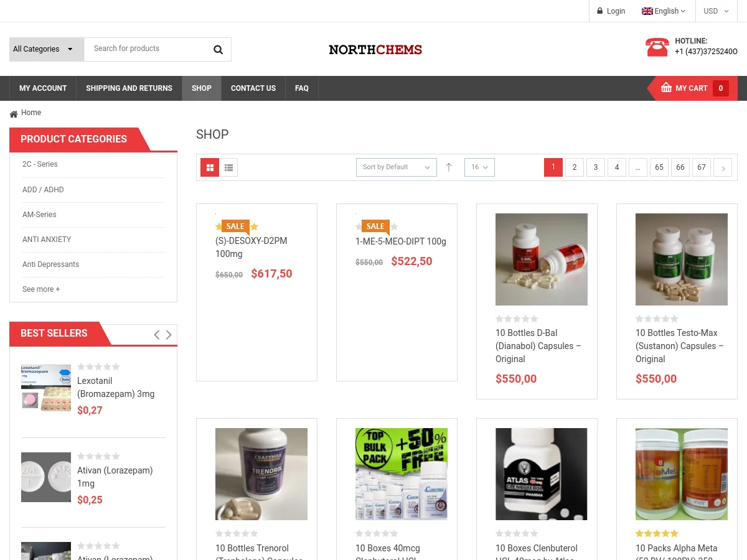Click the ascending sort direction arrow
Viewport: 747px width, 560px height.
449,167
